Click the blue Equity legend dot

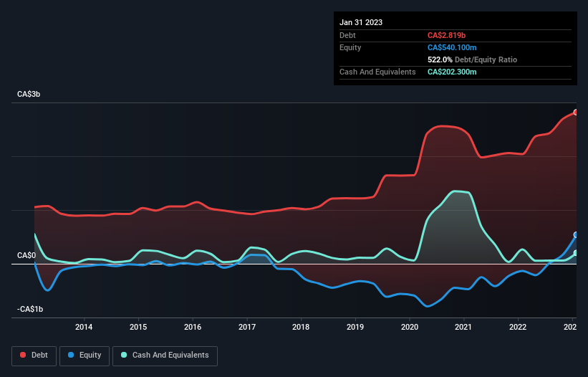tap(71, 355)
